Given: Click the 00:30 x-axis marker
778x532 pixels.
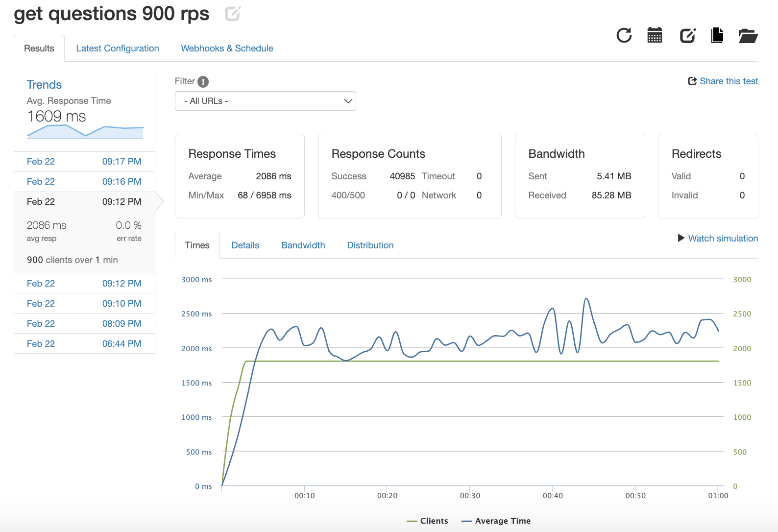Looking at the screenshot, I should (x=470, y=496).
